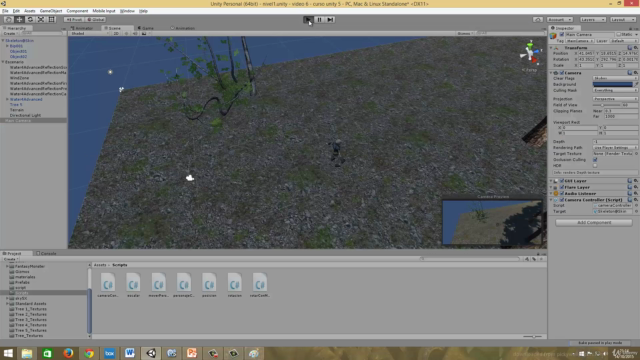Expand Water4Advanced in the hierarchy
The height and width of the screenshot is (360, 640).
[7, 99]
